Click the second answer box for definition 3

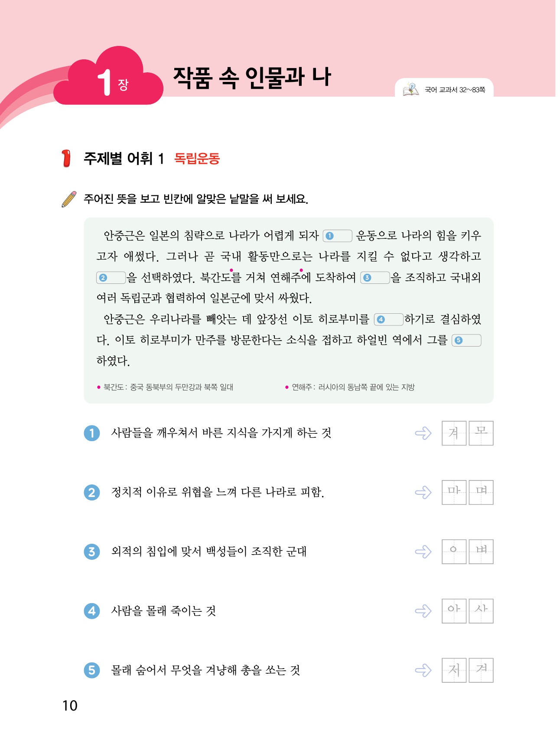point(481,552)
